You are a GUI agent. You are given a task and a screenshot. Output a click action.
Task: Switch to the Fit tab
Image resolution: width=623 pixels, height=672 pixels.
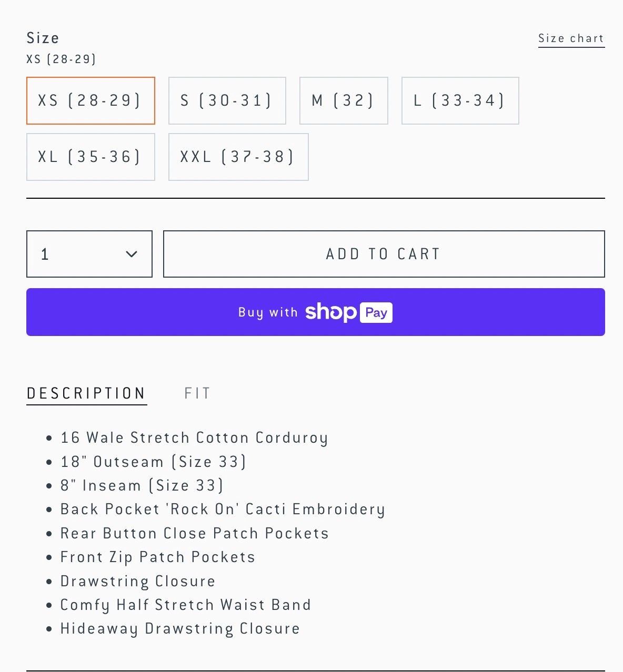point(197,393)
